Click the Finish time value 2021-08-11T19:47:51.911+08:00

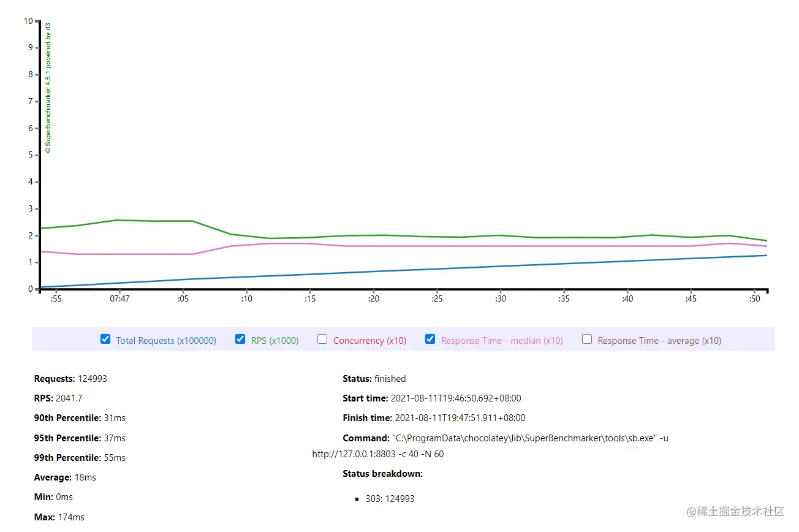click(460, 418)
